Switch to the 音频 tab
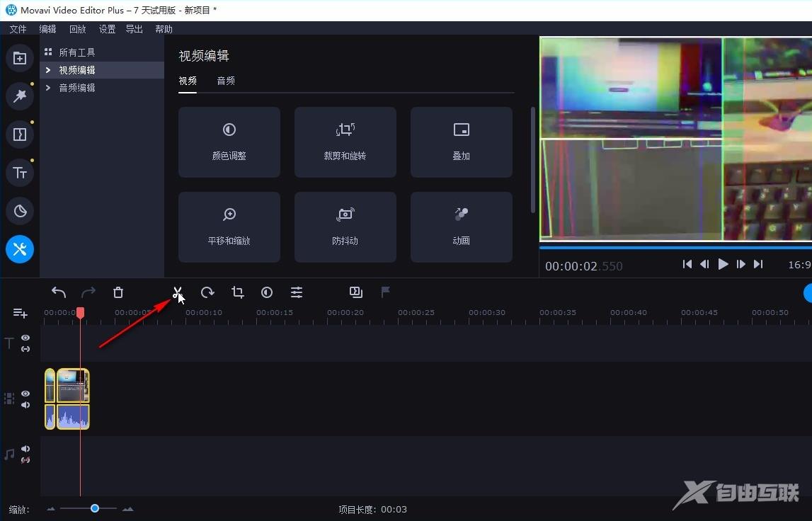812x521 pixels. click(226, 81)
